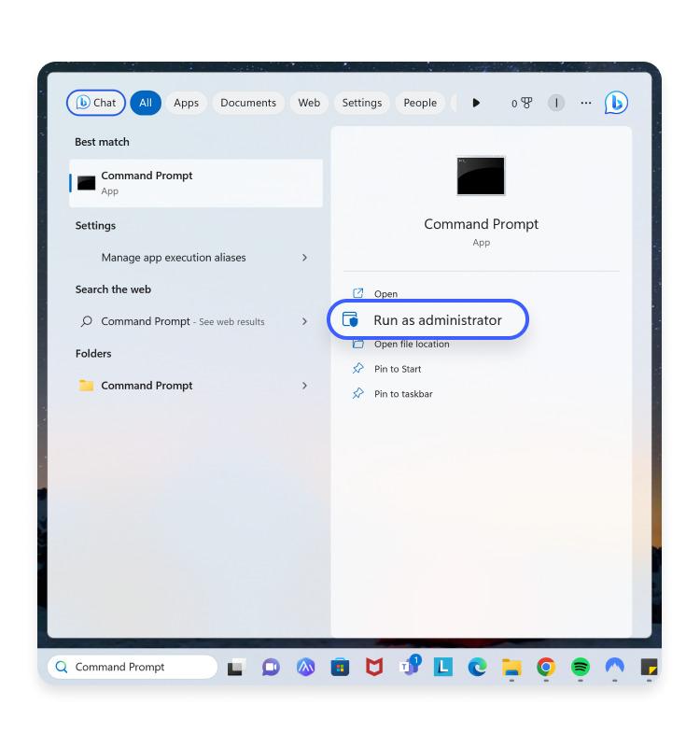Switch to the Settings filter
The height and width of the screenshot is (747, 700).
tap(362, 103)
